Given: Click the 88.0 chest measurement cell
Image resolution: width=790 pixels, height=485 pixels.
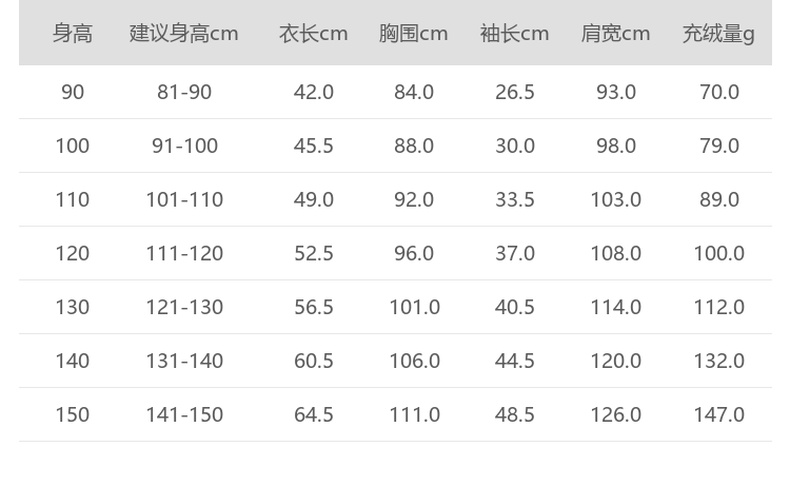Looking at the screenshot, I should pyautogui.click(x=413, y=146).
